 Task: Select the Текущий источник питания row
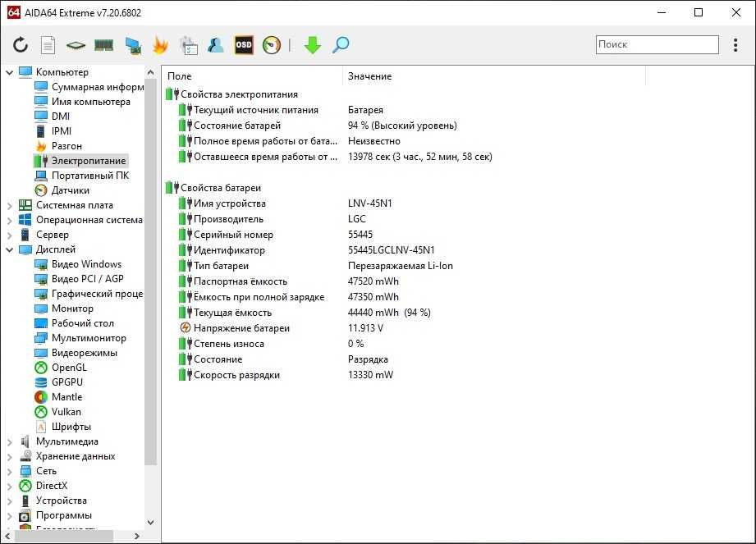(281, 110)
